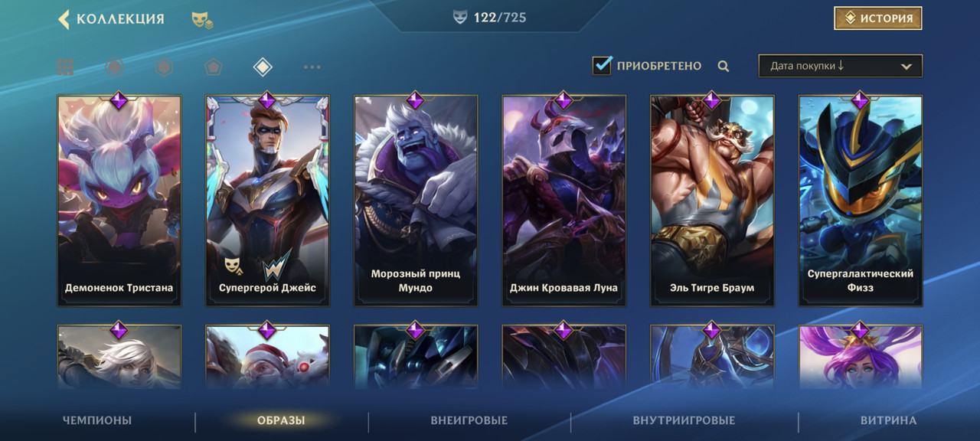
Task: Open the Витрина tab
Action: (888, 420)
